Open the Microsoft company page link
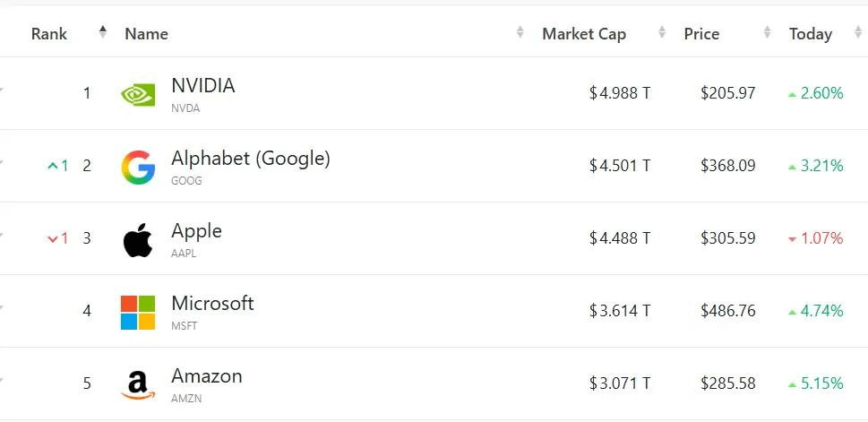868x422 pixels. tap(212, 304)
